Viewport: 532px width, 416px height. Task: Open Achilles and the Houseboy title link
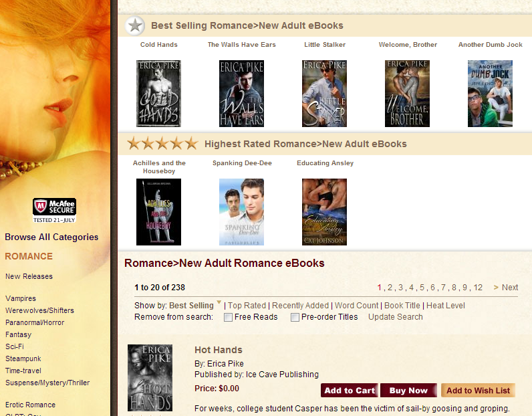(x=159, y=167)
